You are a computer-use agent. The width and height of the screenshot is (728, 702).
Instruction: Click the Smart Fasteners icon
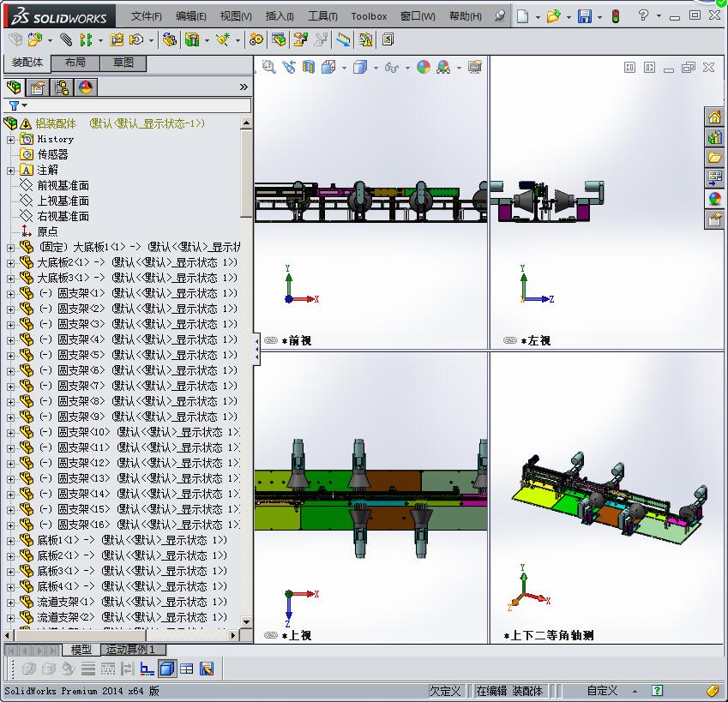[x=116, y=40]
